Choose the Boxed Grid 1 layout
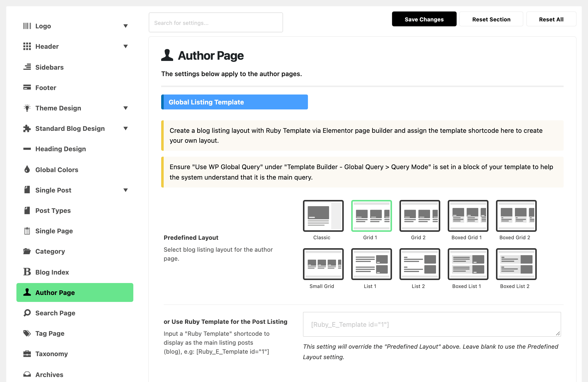588x382 pixels. (x=468, y=216)
